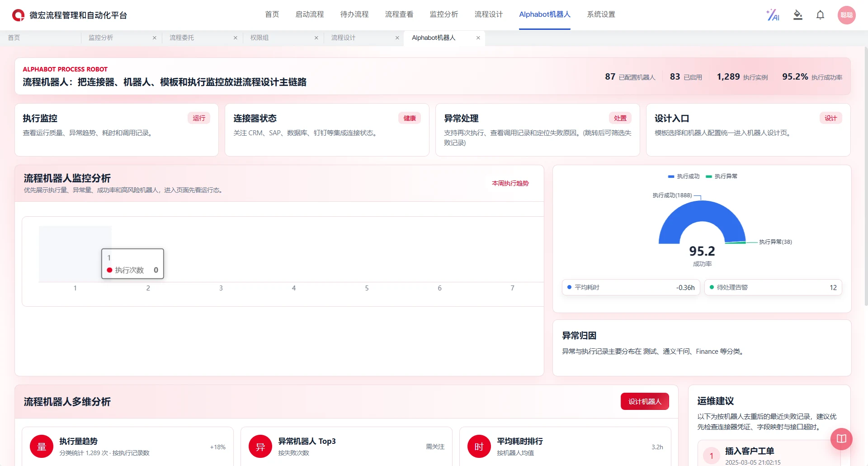The height and width of the screenshot is (466, 868).
Task: Open the 设计入口 card
Action: [x=748, y=130]
